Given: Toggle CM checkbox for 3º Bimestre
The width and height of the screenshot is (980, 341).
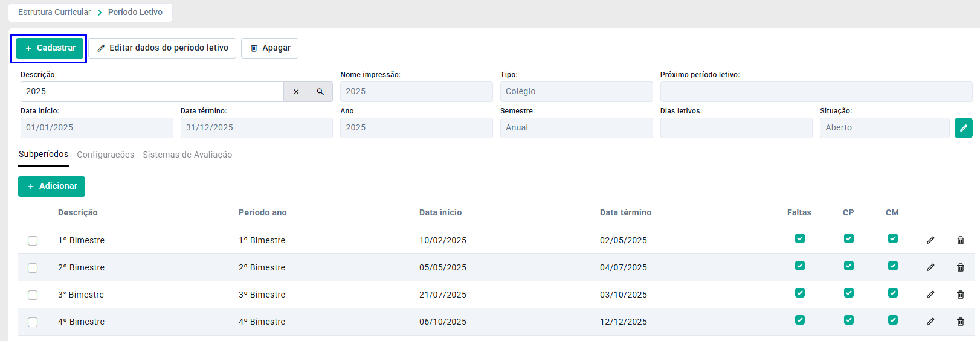Looking at the screenshot, I should click(x=893, y=293).
